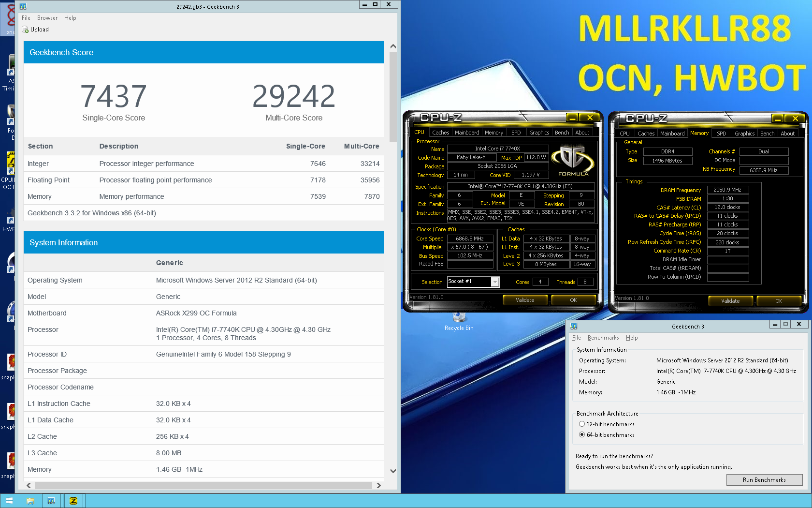Screen dimensions: 812x508
Task: Click scroll right arrow at results bottom
Action: click(x=378, y=485)
